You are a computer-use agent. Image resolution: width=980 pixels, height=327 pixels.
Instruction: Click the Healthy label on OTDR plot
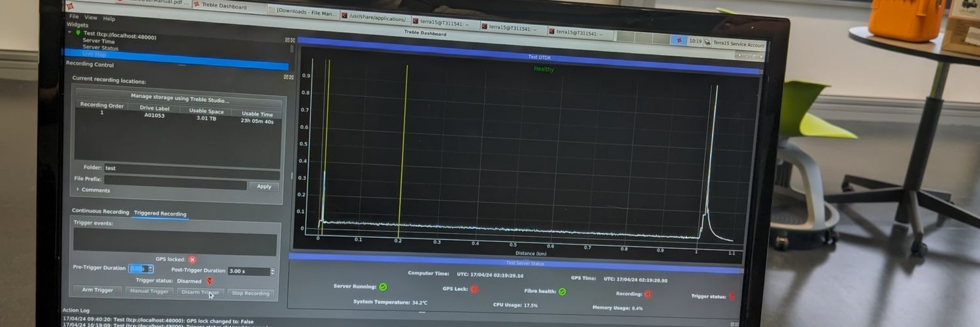[544, 68]
